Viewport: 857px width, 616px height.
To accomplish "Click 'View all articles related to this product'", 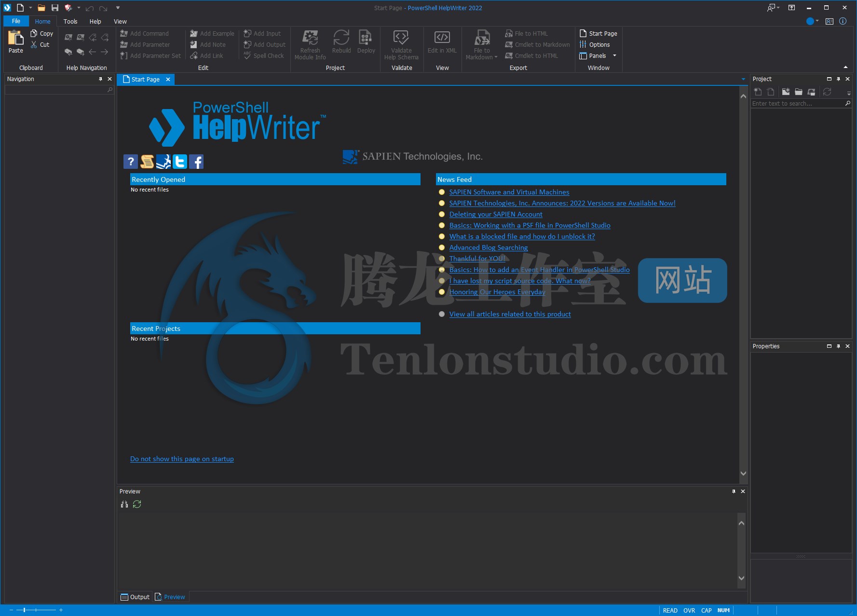I will [x=510, y=314].
